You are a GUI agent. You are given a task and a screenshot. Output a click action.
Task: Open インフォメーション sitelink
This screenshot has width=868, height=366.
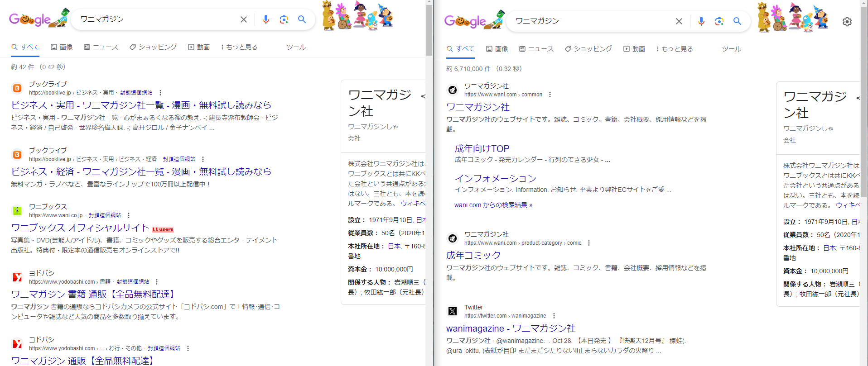(496, 178)
